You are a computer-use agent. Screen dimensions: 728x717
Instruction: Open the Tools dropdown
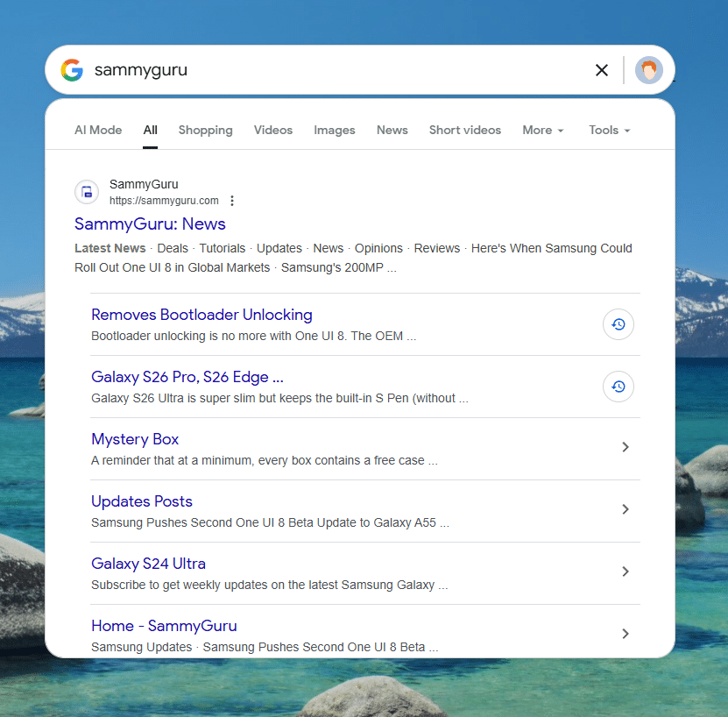point(609,130)
